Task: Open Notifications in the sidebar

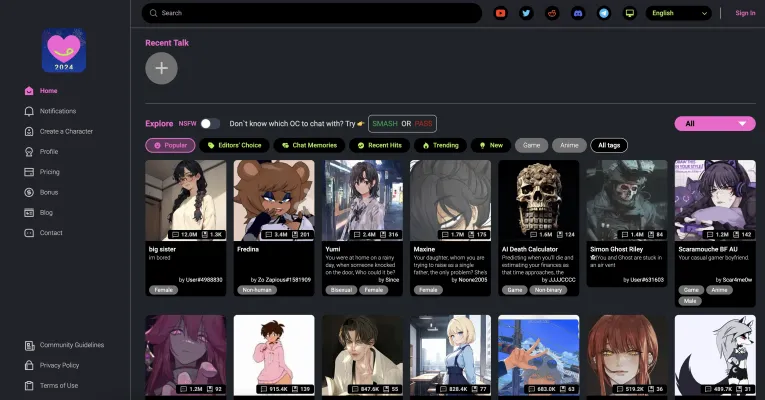Action: click(x=58, y=111)
